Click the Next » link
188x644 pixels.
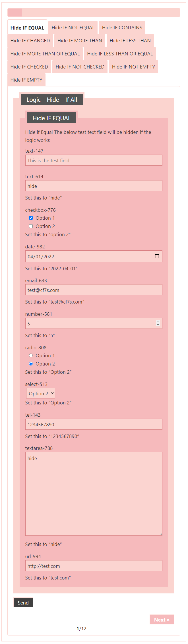point(162,620)
